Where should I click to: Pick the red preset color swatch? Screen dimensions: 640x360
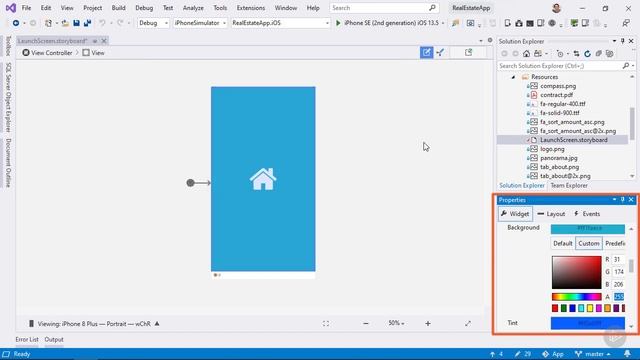555,309
